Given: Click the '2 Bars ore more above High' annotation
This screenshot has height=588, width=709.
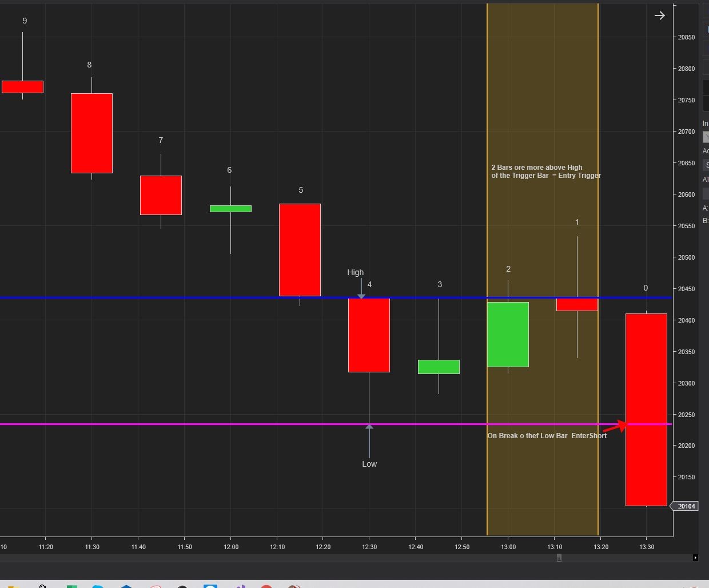Looking at the screenshot, I should point(546,172).
